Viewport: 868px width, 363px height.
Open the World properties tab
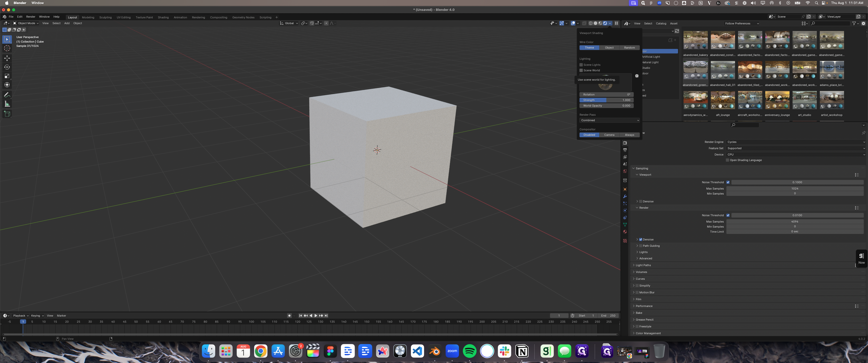click(625, 171)
